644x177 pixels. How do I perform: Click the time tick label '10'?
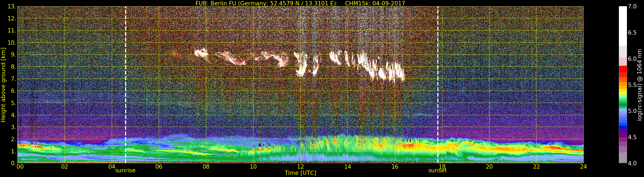[253, 167]
